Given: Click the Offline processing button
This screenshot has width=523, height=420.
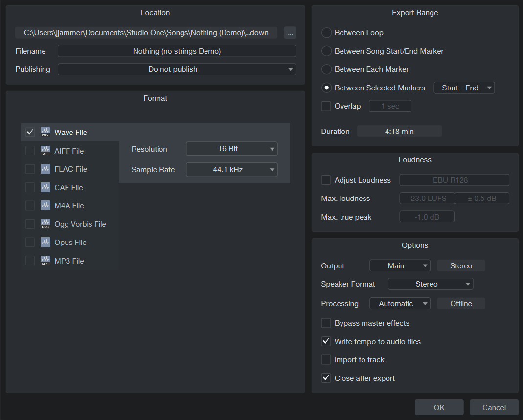Looking at the screenshot, I should (x=461, y=303).
